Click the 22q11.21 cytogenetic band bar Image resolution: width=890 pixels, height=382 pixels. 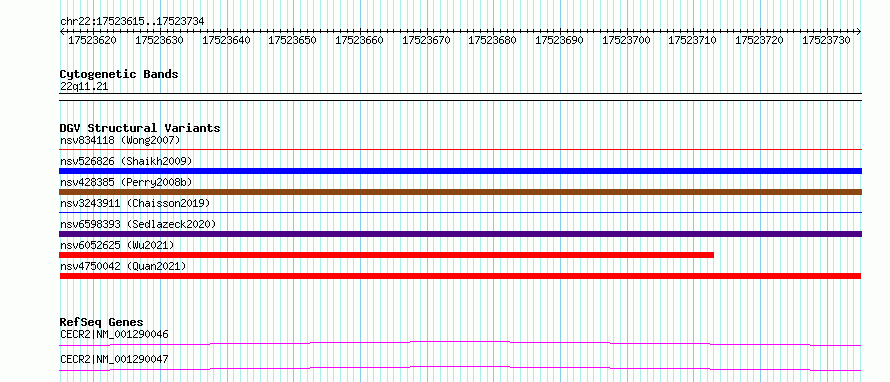coord(460,96)
